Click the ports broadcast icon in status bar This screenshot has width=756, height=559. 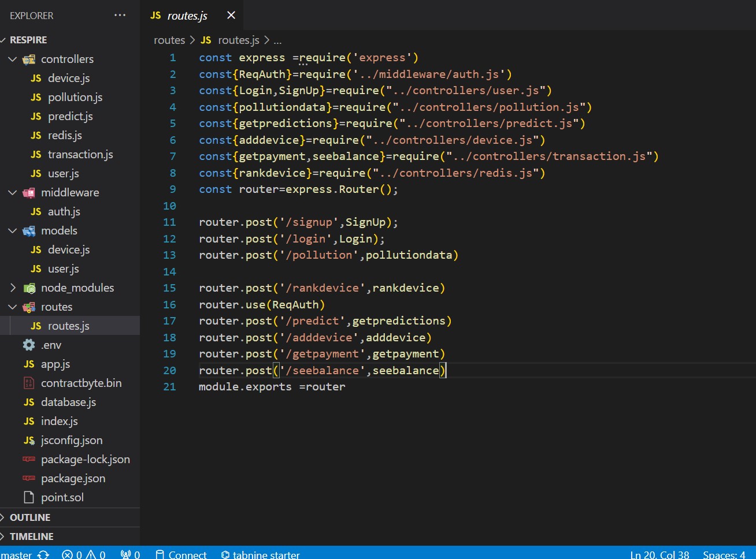125,554
